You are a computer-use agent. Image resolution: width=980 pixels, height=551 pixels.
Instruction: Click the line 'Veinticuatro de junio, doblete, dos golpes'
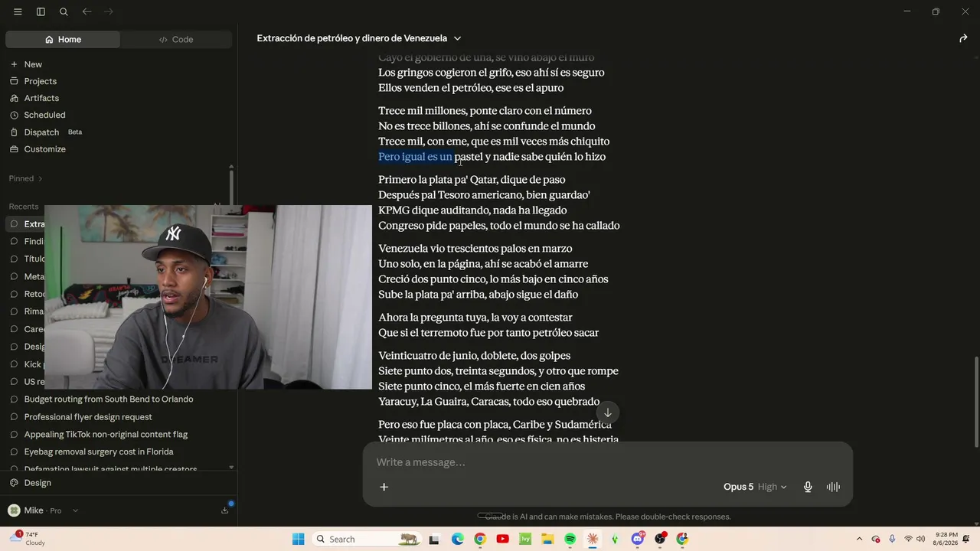tap(475, 356)
